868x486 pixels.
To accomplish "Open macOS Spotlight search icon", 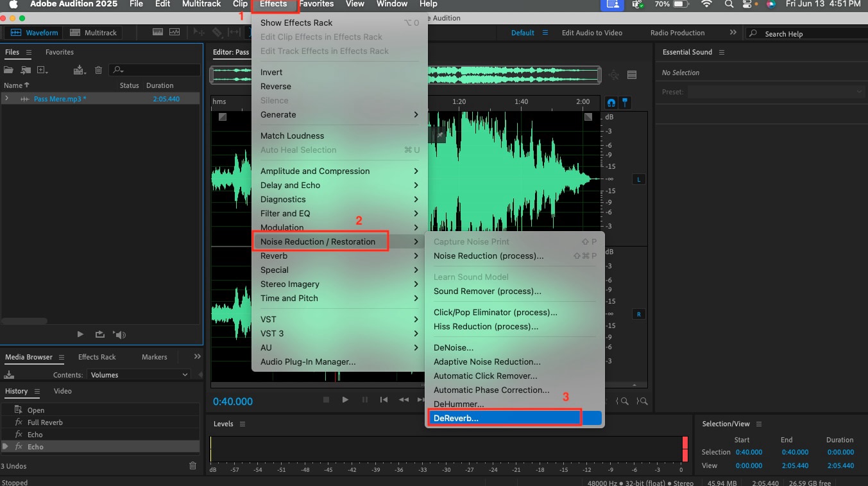I will (729, 4).
